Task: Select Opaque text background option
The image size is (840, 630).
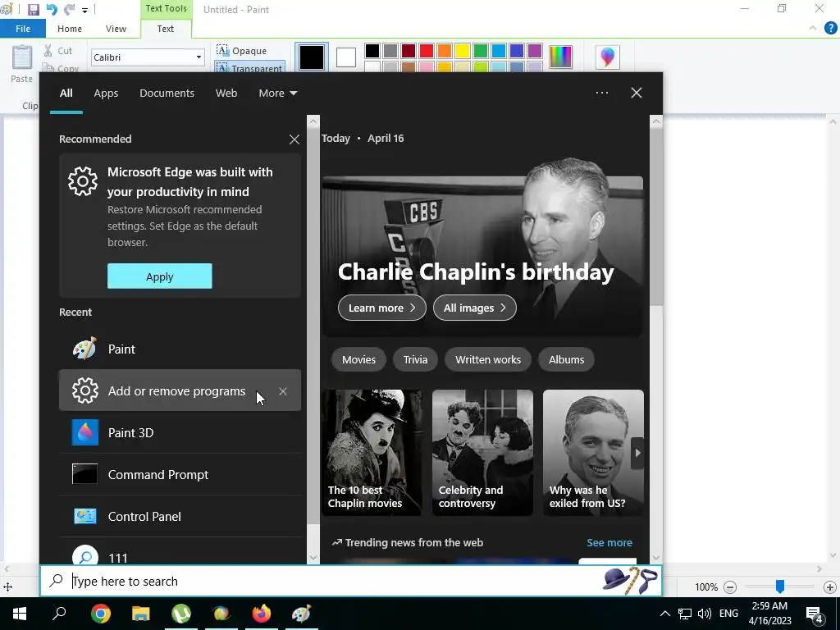Action: [x=242, y=51]
